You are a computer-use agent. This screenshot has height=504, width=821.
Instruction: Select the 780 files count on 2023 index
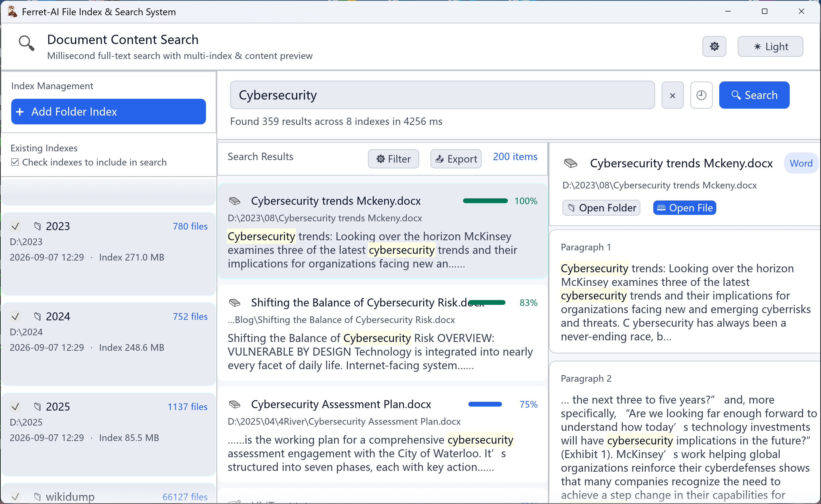coord(190,226)
